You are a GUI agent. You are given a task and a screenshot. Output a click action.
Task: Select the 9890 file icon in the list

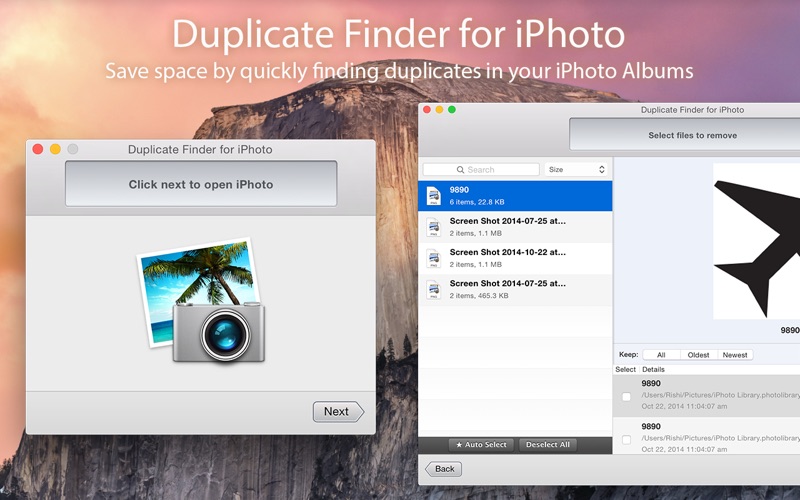(434, 196)
